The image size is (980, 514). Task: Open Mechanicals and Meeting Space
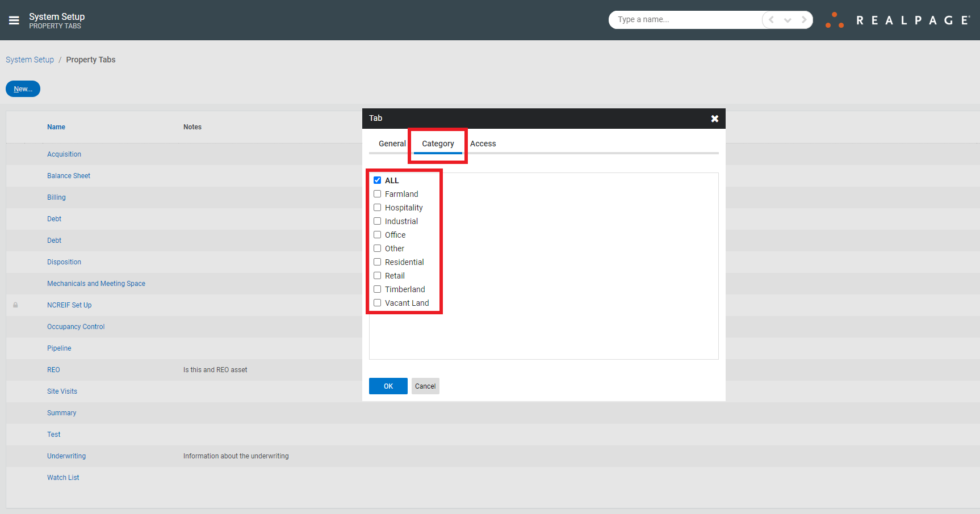click(96, 284)
